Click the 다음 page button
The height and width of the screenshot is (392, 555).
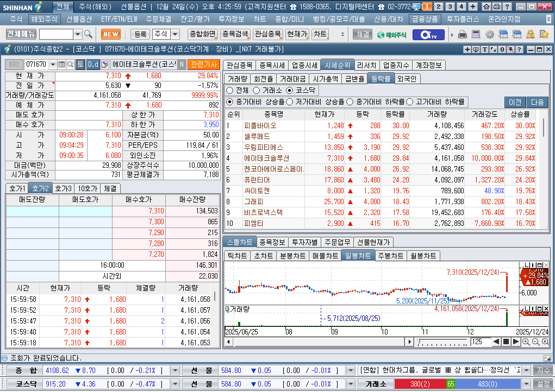tap(537, 102)
